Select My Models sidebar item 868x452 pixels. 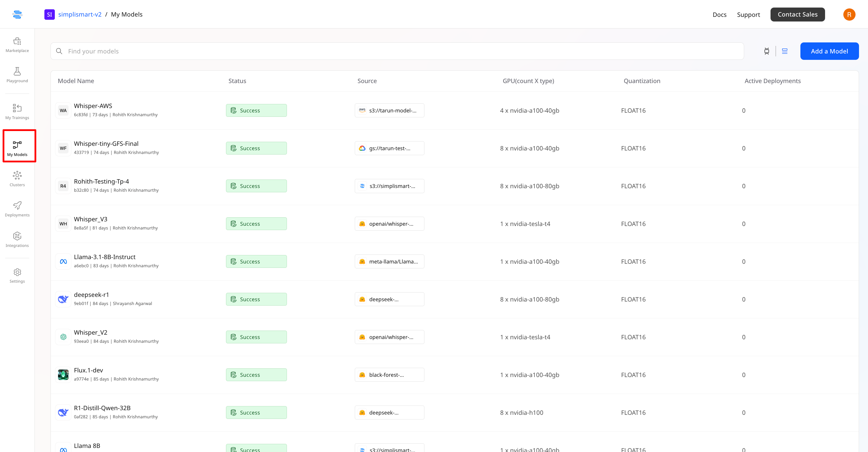(17, 148)
